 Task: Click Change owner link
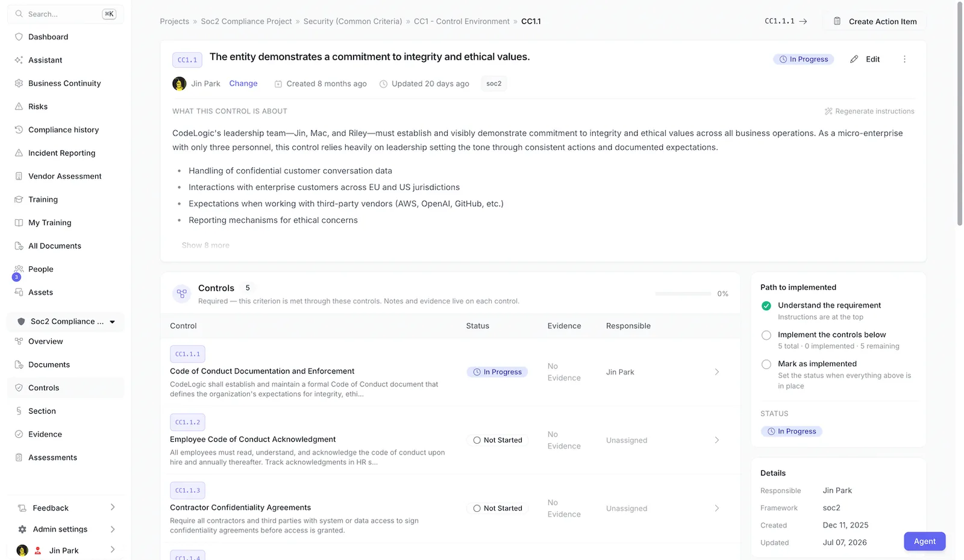[243, 84]
